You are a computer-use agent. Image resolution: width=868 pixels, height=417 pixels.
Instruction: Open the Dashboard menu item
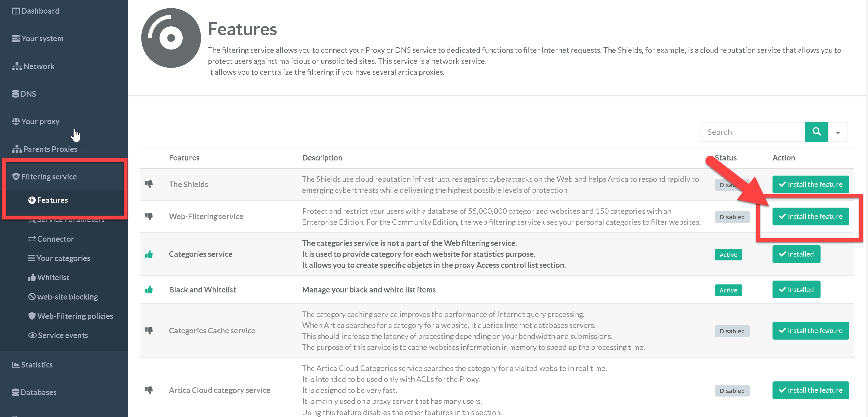40,11
